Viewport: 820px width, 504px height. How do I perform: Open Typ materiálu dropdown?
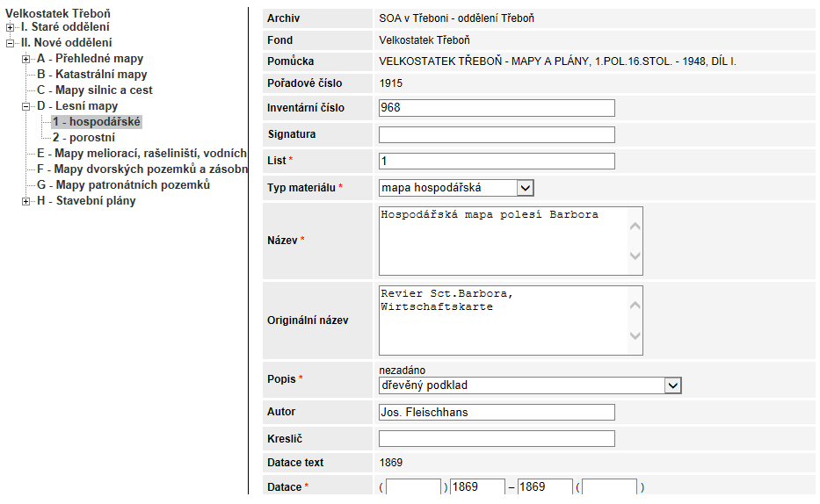[525, 188]
